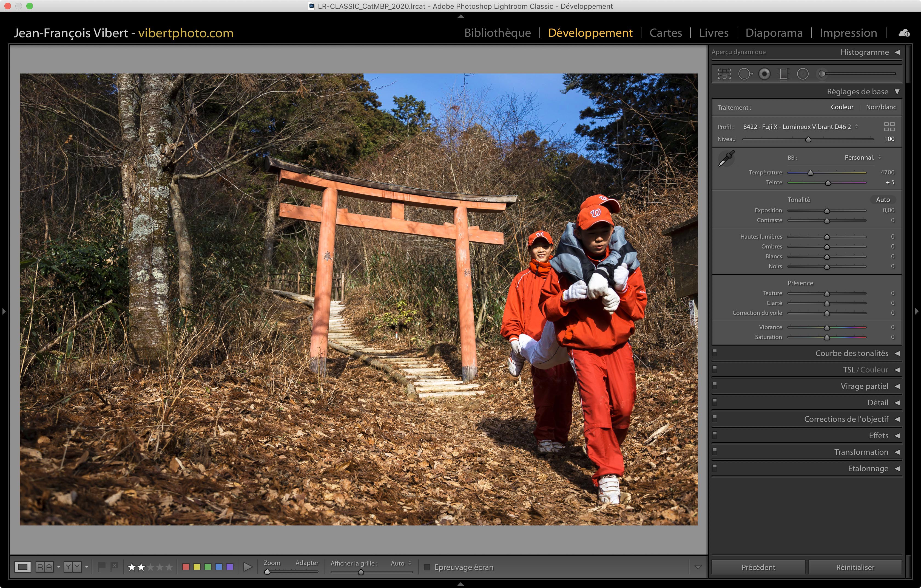This screenshot has width=921, height=588.
Task: Switch to the Bibliothèque module
Action: (497, 33)
